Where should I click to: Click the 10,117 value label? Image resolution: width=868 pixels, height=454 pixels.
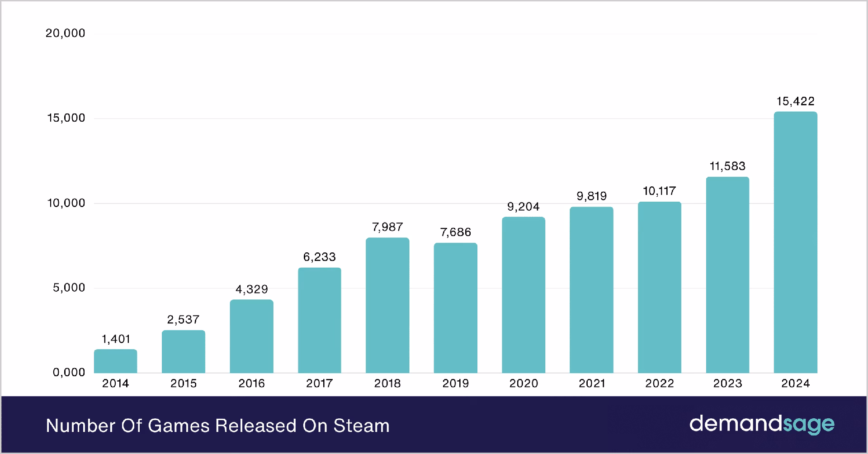(x=660, y=191)
